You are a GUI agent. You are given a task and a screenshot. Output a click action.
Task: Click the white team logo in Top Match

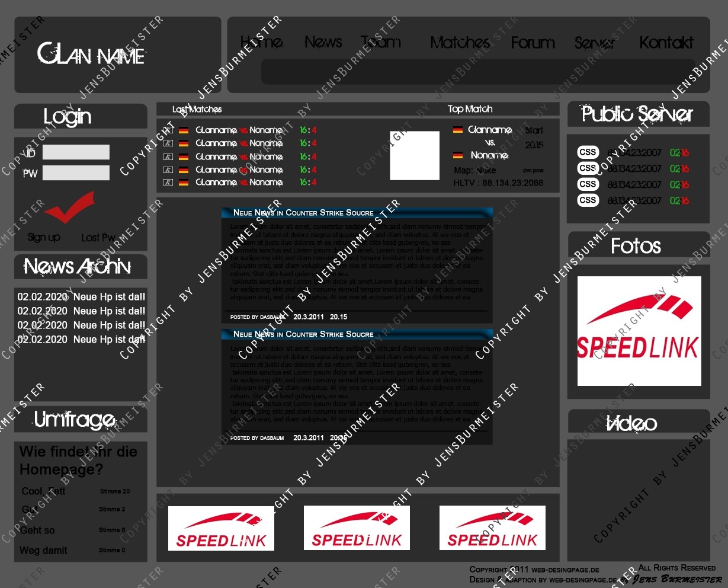414,155
